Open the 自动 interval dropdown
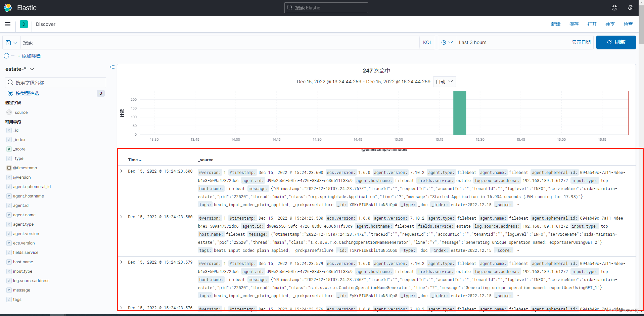Image resolution: width=644 pixels, height=316 pixels. pyautogui.click(x=444, y=82)
